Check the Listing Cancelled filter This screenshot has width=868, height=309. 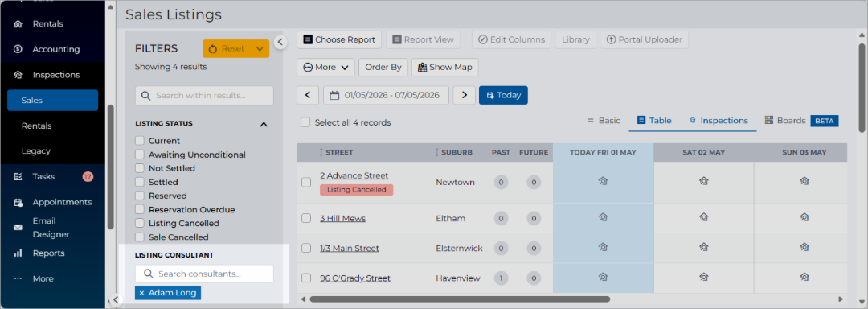140,223
